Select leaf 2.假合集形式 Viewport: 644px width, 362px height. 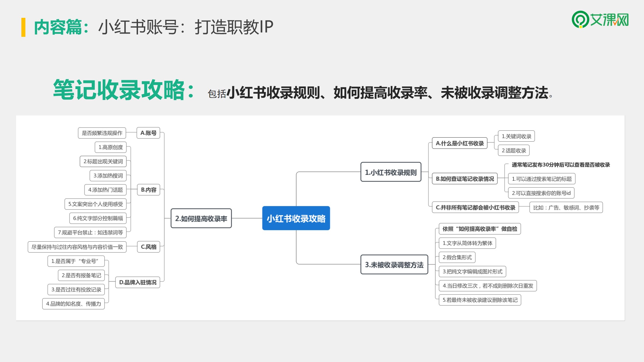point(457,257)
